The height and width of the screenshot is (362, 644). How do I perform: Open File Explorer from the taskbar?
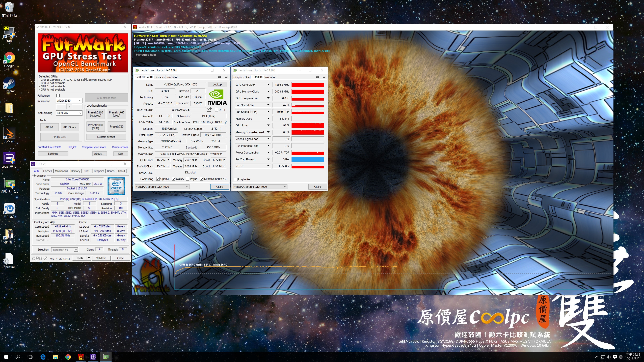click(56, 357)
